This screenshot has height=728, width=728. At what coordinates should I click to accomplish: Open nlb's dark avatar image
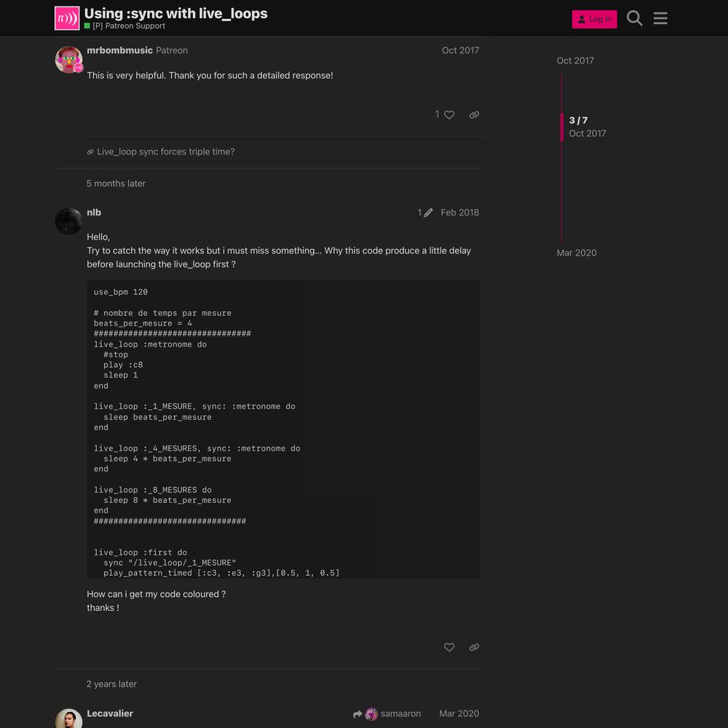click(x=68, y=221)
